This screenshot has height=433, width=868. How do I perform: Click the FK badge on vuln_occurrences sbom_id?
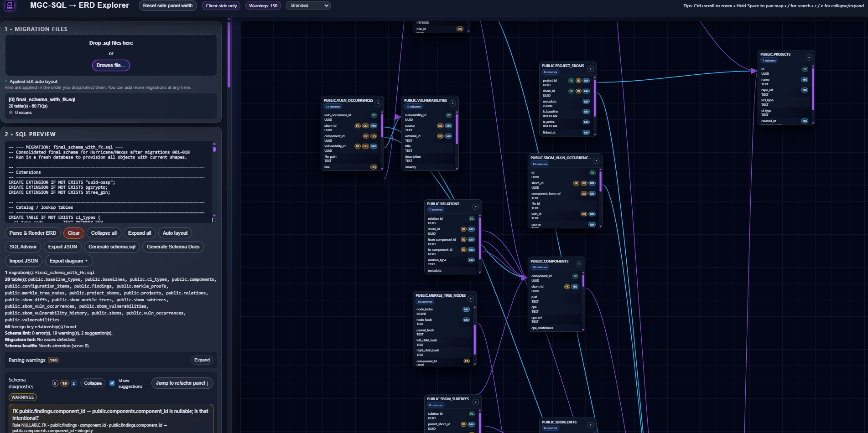pyautogui.click(x=358, y=126)
